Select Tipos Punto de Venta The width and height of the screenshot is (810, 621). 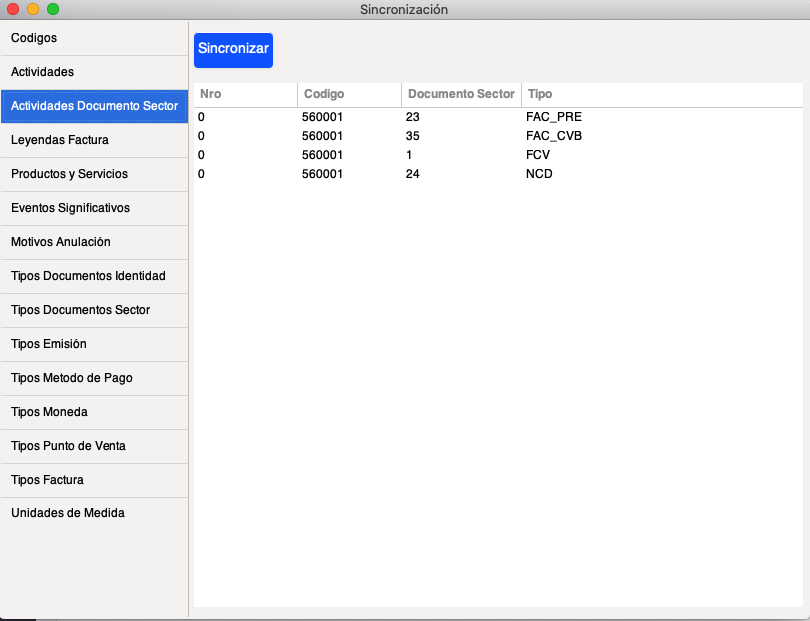(x=94, y=446)
